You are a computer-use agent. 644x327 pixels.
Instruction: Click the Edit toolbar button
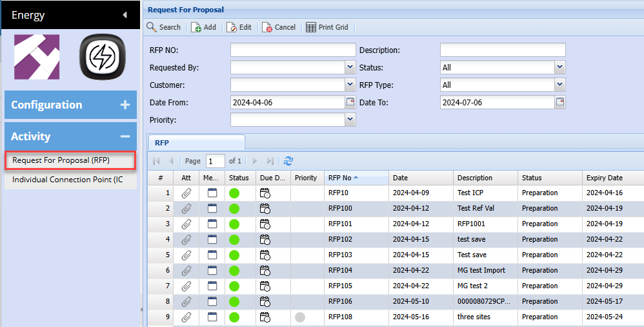(x=239, y=27)
